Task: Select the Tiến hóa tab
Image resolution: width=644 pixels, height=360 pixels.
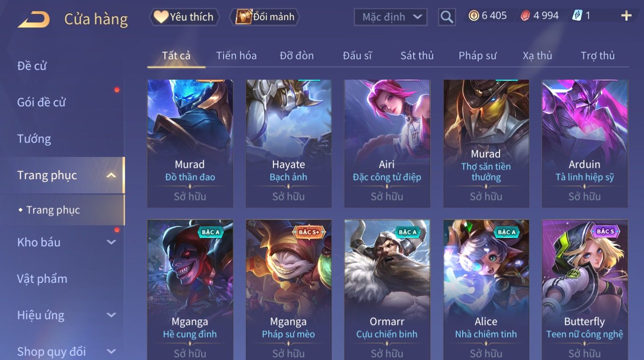Action: tap(236, 56)
